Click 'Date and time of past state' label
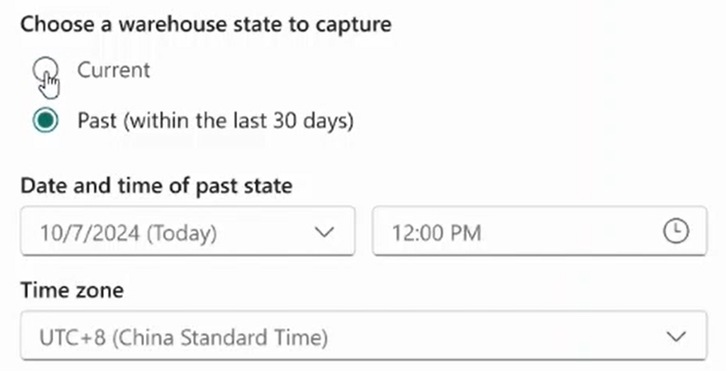Screen dimensions: 726x371 coord(156,186)
